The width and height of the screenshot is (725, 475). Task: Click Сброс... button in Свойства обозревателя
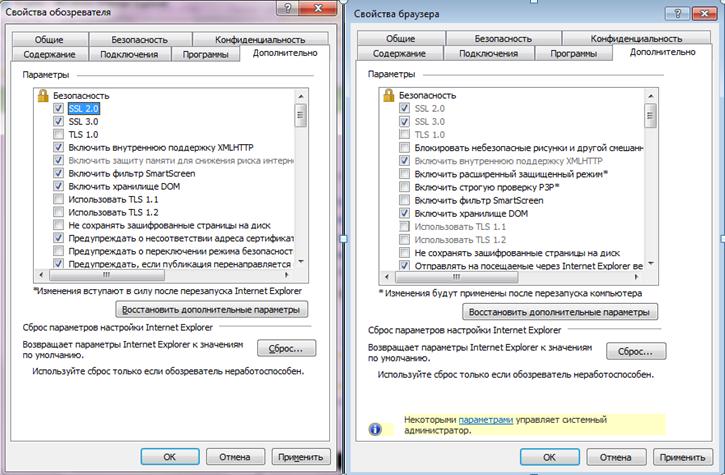[x=286, y=348]
